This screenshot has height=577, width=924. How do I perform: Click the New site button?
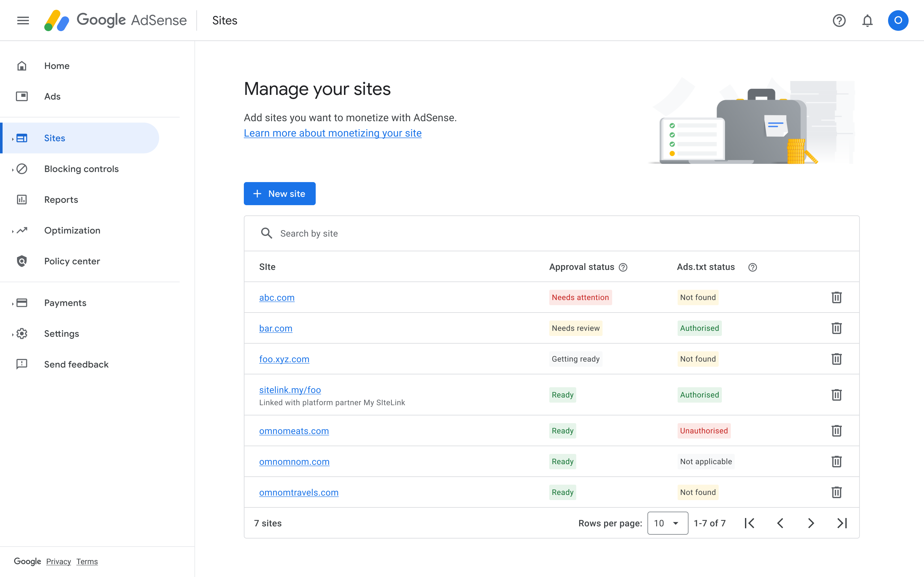pyautogui.click(x=279, y=193)
